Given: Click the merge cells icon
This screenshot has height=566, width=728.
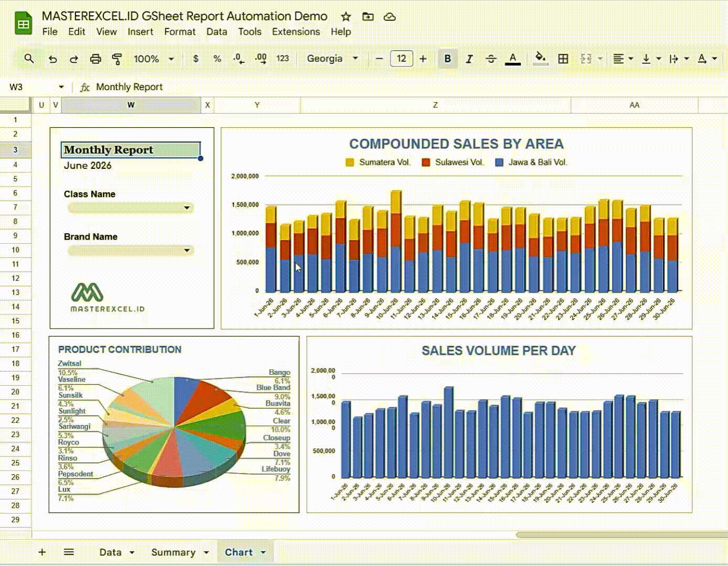Looking at the screenshot, I should [586, 59].
